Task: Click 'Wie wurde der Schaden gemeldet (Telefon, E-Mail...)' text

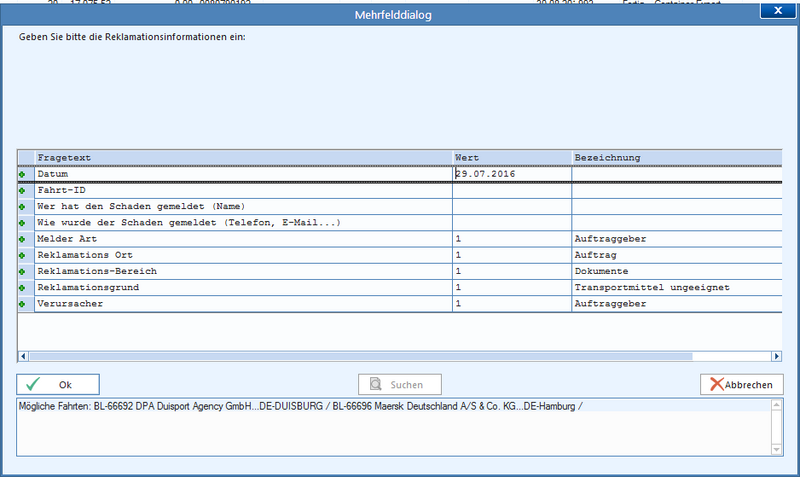Action: click(x=189, y=222)
